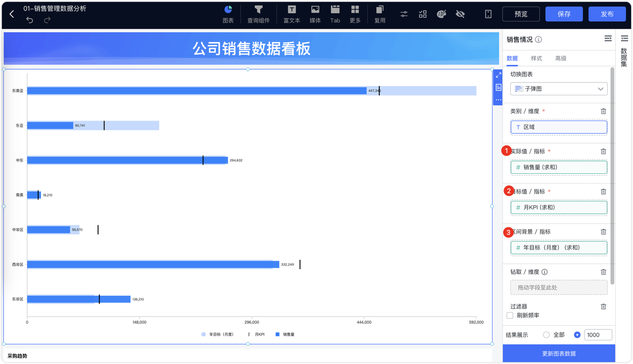Click the 复用 reuse icon

click(x=380, y=14)
